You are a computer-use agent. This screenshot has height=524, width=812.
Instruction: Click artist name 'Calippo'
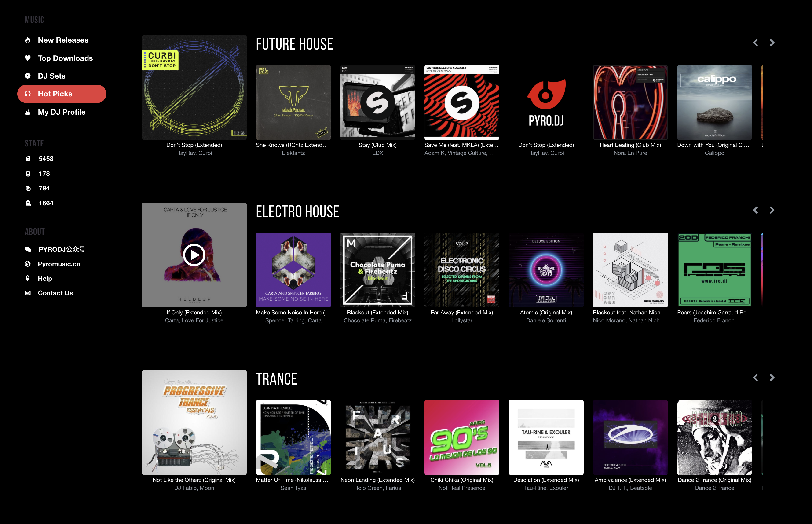(x=714, y=153)
